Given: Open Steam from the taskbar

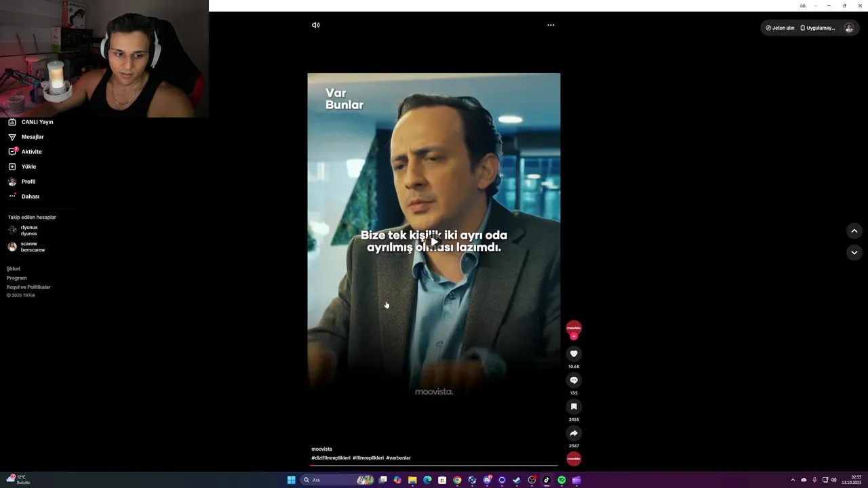Looking at the screenshot, I should [x=517, y=480].
